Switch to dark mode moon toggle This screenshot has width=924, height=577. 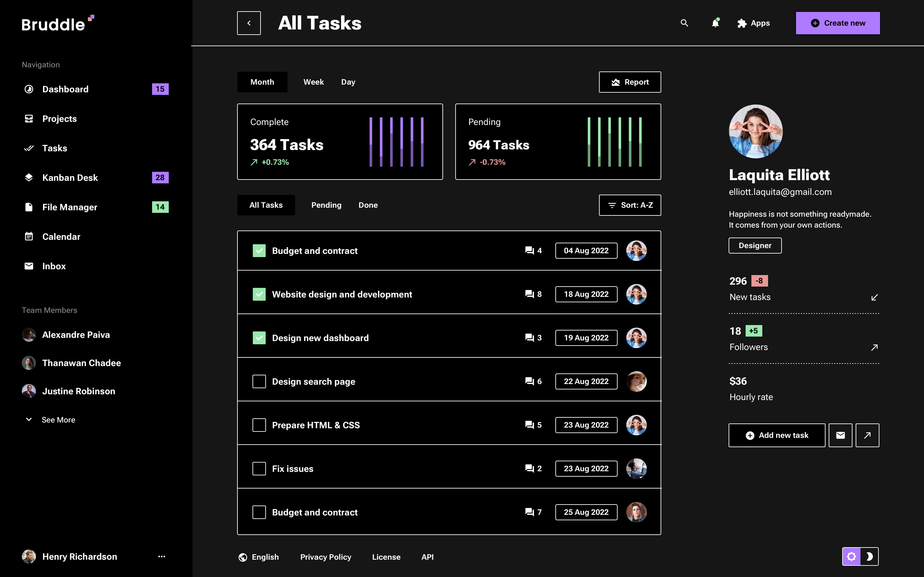(869, 556)
